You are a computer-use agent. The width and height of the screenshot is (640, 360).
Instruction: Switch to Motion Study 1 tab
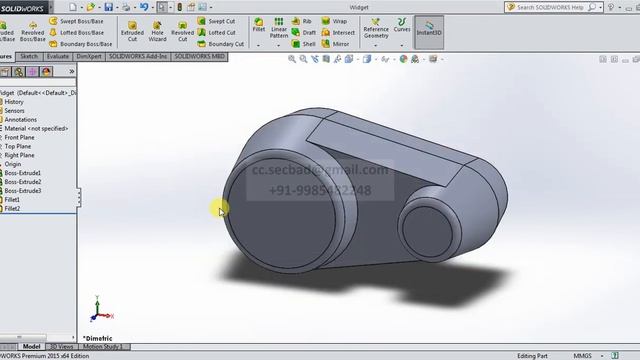(103, 347)
